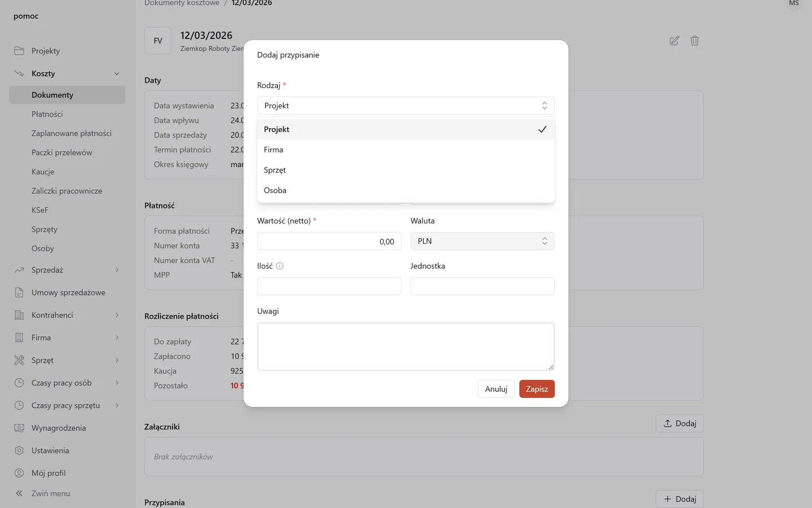812x508 pixels.
Task: Click the Mój profil user icon
Action: (x=19, y=473)
